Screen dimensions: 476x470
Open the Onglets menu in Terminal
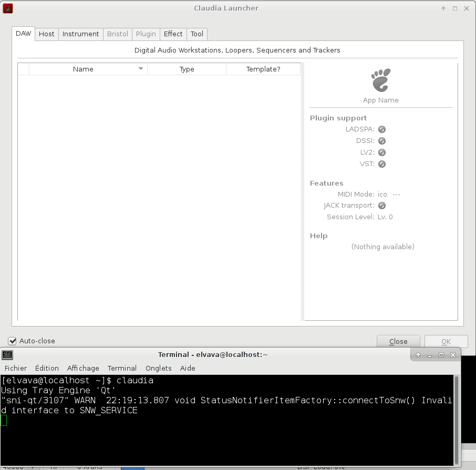(159, 368)
